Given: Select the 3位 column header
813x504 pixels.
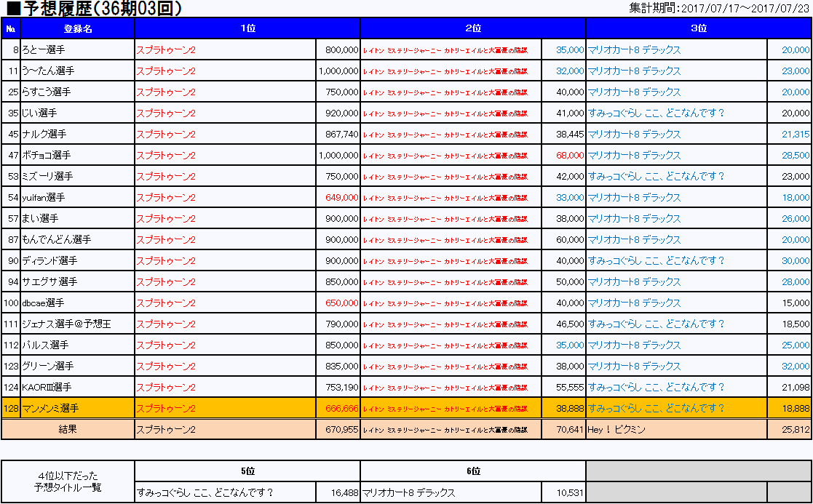Looking at the screenshot, I should [x=699, y=28].
